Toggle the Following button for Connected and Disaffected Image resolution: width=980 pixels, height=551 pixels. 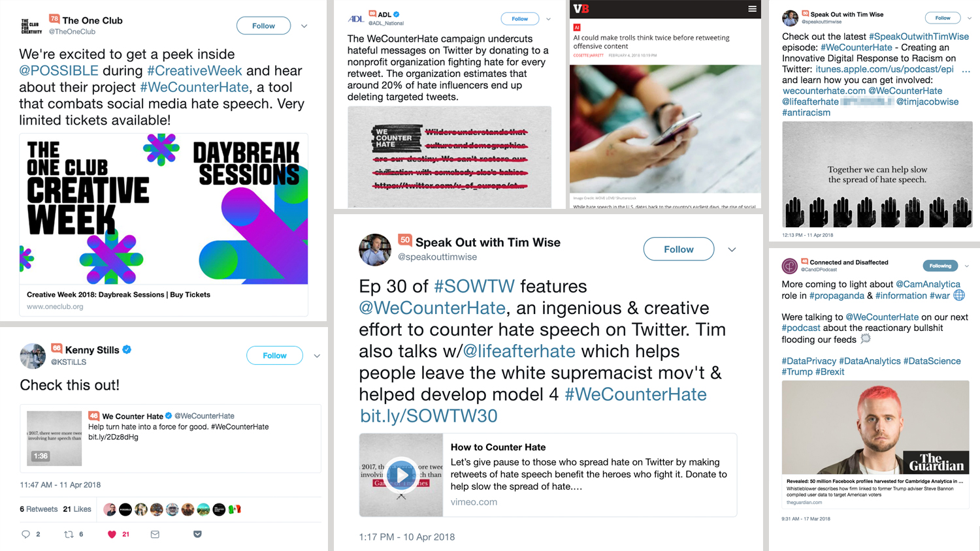tap(940, 266)
